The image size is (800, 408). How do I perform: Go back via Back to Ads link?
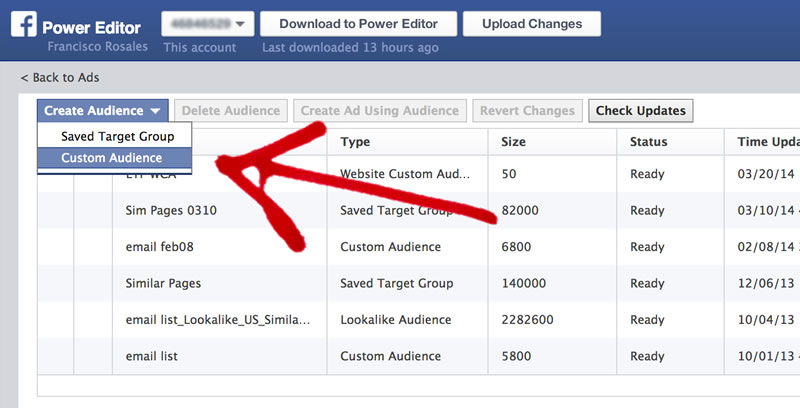60,78
